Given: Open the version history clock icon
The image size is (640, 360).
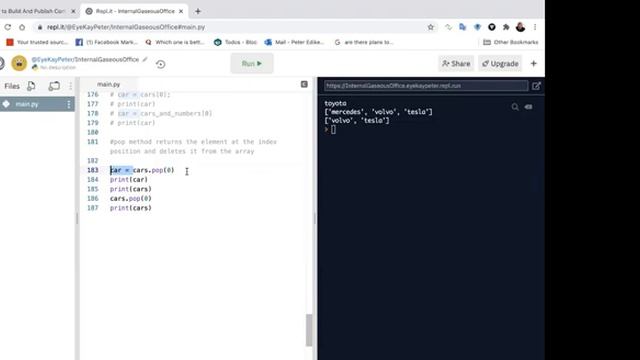Looking at the screenshot, I should [160, 64].
